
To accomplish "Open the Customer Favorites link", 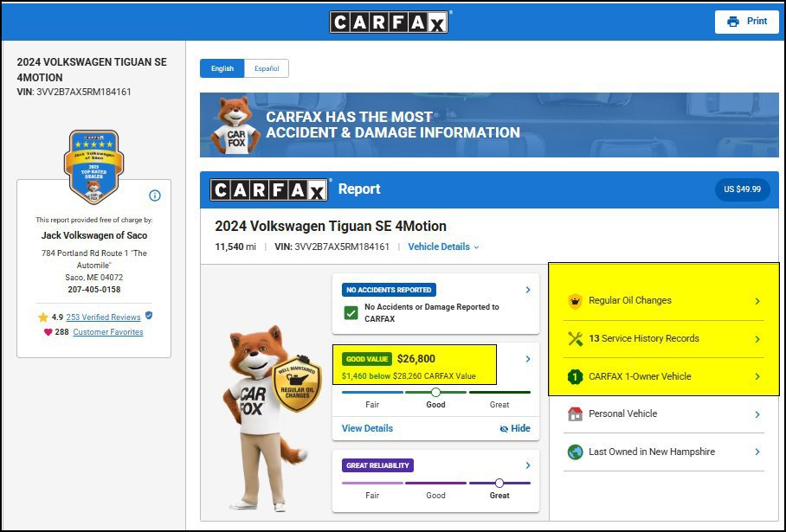I will point(108,331).
